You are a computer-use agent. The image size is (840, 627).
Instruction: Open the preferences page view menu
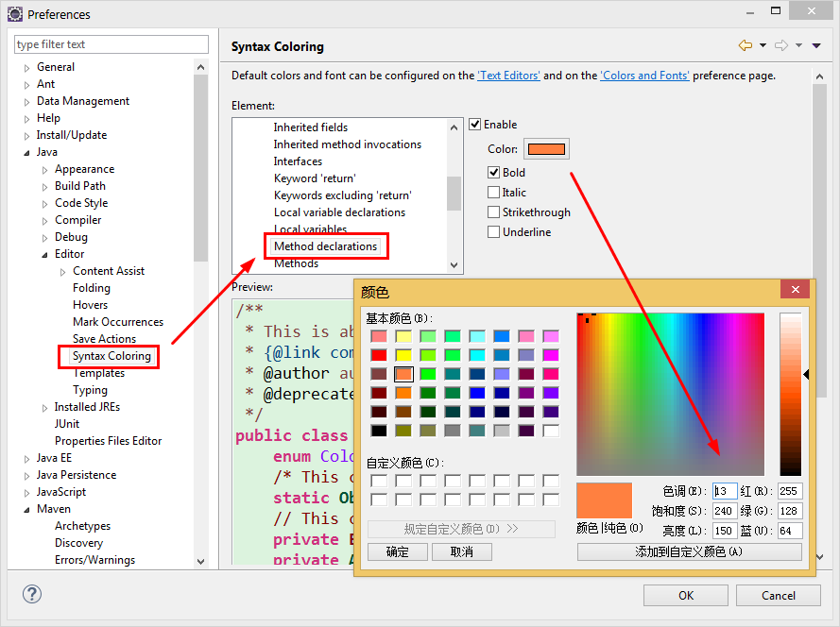point(816,45)
